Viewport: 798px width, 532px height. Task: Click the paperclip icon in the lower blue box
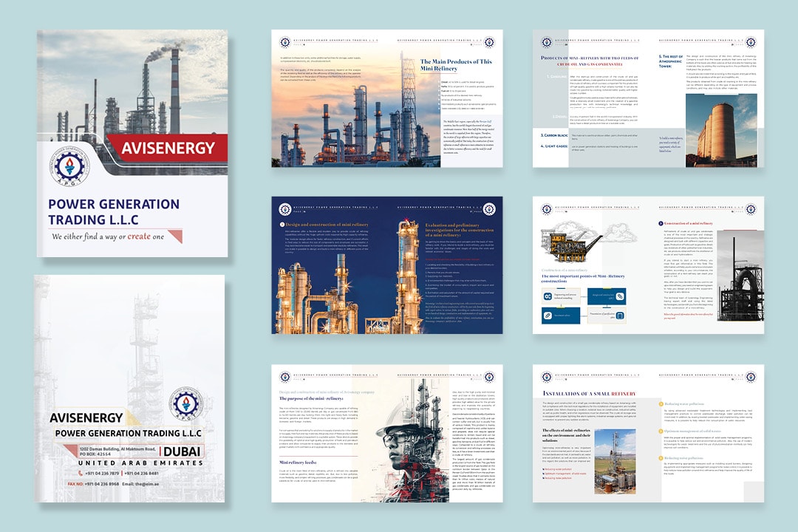click(x=548, y=315)
